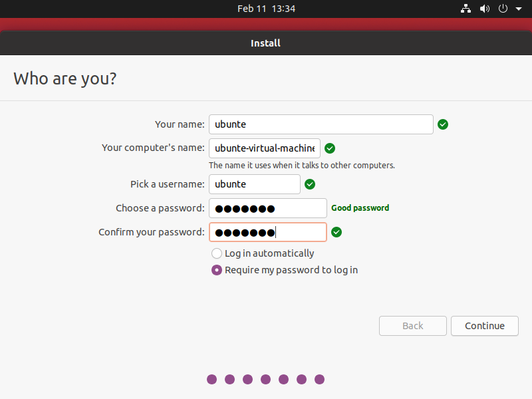Image resolution: width=532 pixels, height=399 pixels.
Task: Open the volume speaker icon in top bar
Action: (x=485, y=9)
